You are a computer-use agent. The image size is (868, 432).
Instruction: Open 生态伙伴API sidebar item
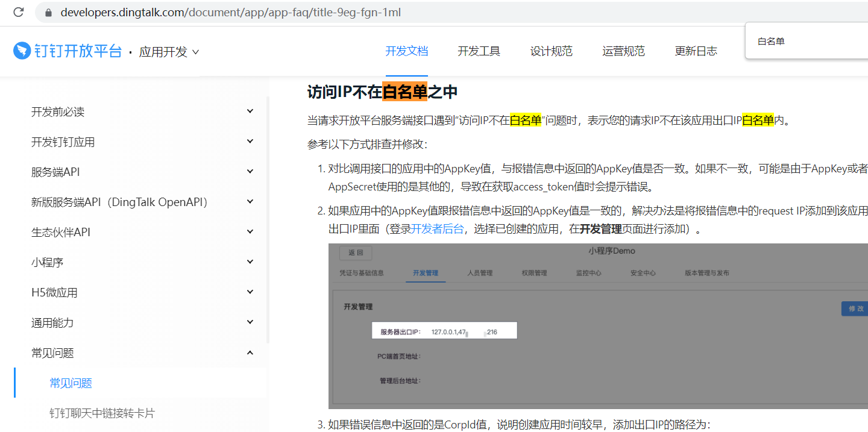(61, 232)
